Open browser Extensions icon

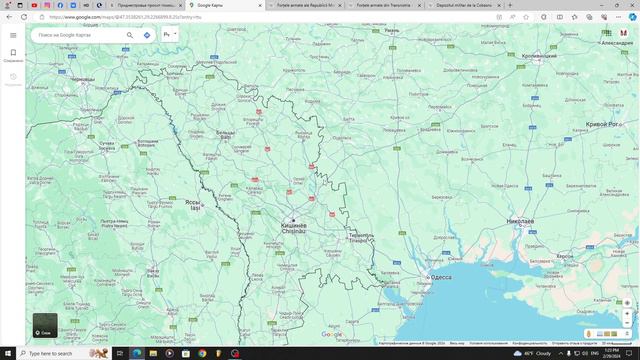[x=544, y=17]
